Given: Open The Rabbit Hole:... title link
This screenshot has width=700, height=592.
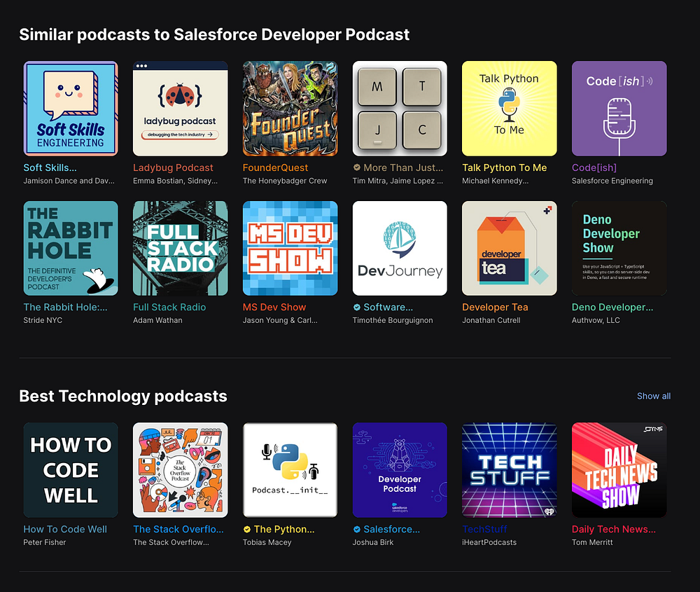Looking at the screenshot, I should pos(65,307).
